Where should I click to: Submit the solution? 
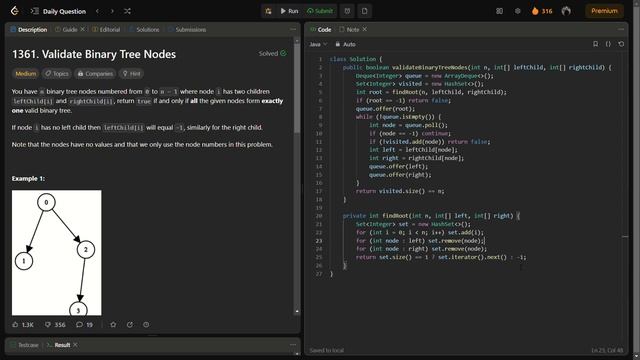320,11
